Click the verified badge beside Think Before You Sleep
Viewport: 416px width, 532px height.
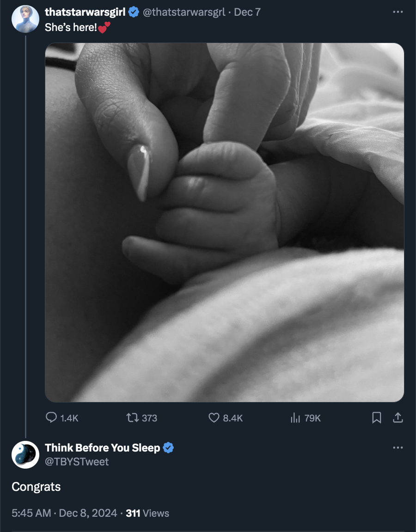168,448
